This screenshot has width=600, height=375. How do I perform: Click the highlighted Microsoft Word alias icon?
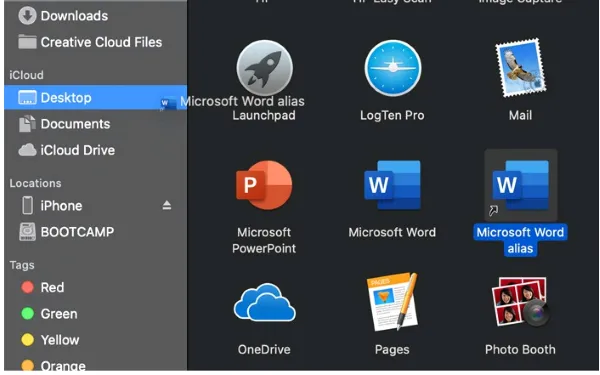pyautogui.click(x=520, y=185)
